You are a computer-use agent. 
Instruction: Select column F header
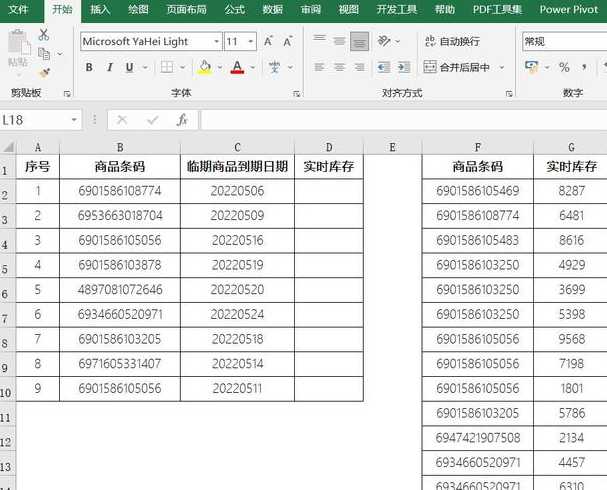click(x=478, y=147)
